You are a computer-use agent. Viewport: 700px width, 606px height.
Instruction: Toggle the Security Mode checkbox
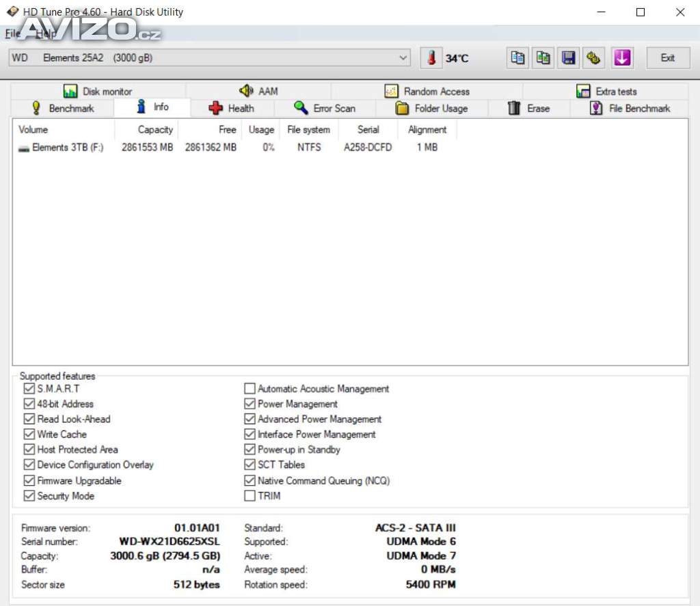click(x=29, y=496)
